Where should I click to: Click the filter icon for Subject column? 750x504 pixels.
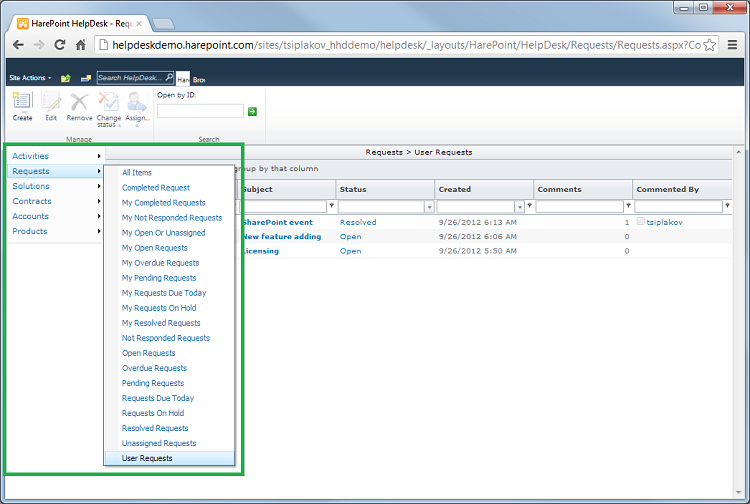point(331,206)
